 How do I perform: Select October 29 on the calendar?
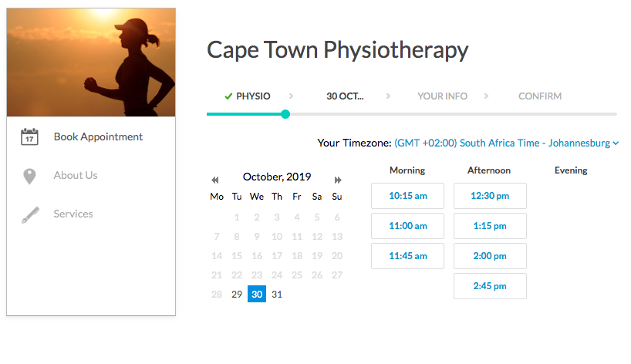coord(237,295)
